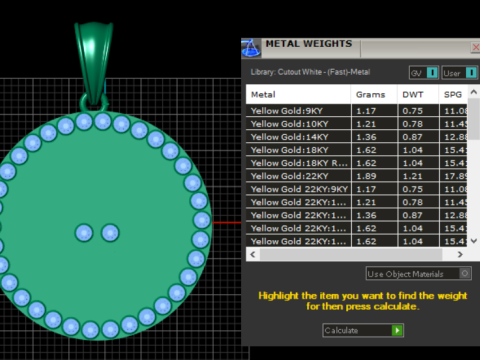The height and width of the screenshot is (360, 480).
Task: Click the horizontal scroll left arrow
Action: pos(253,254)
